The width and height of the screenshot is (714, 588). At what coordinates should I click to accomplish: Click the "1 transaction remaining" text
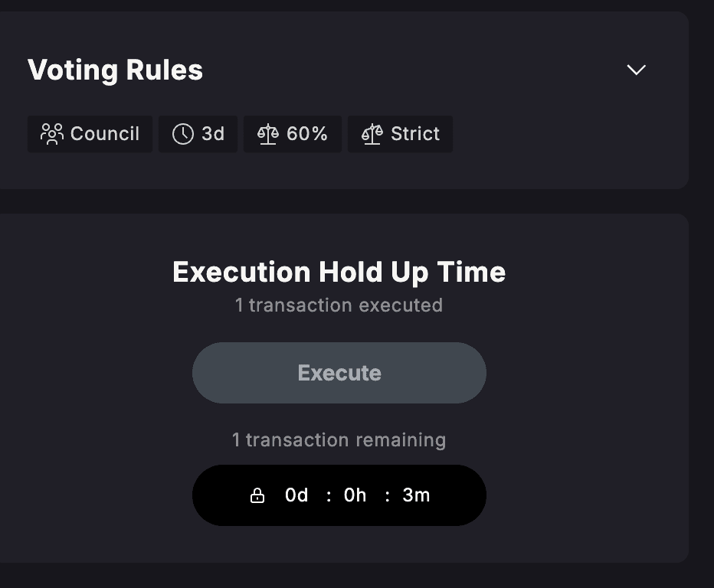(339, 440)
